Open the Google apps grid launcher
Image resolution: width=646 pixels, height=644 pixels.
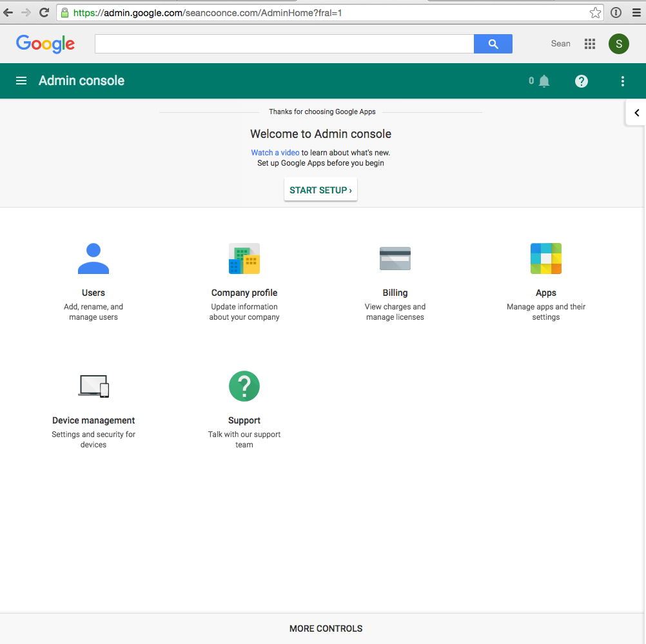(589, 44)
